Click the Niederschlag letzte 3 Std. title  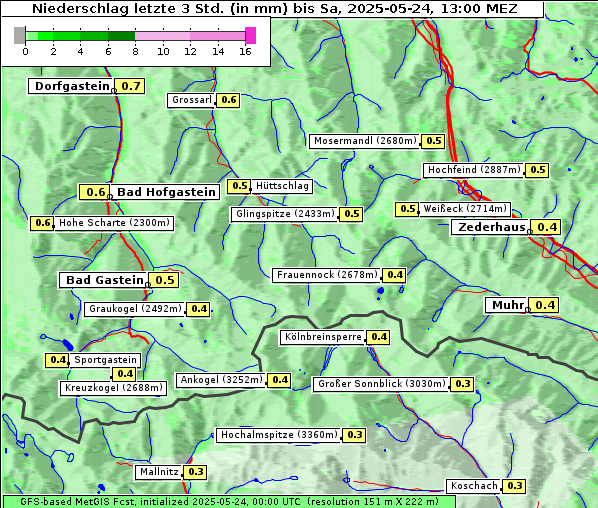274,9
